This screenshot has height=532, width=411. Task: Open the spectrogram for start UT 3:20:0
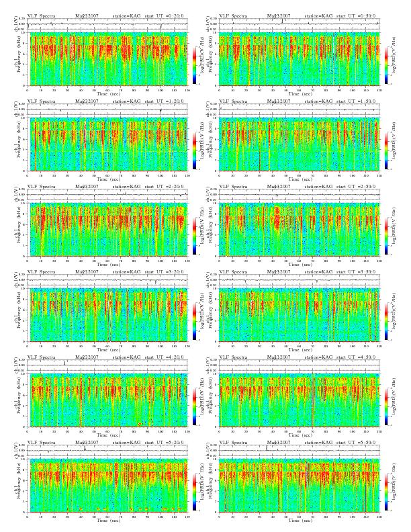[x=107, y=315]
